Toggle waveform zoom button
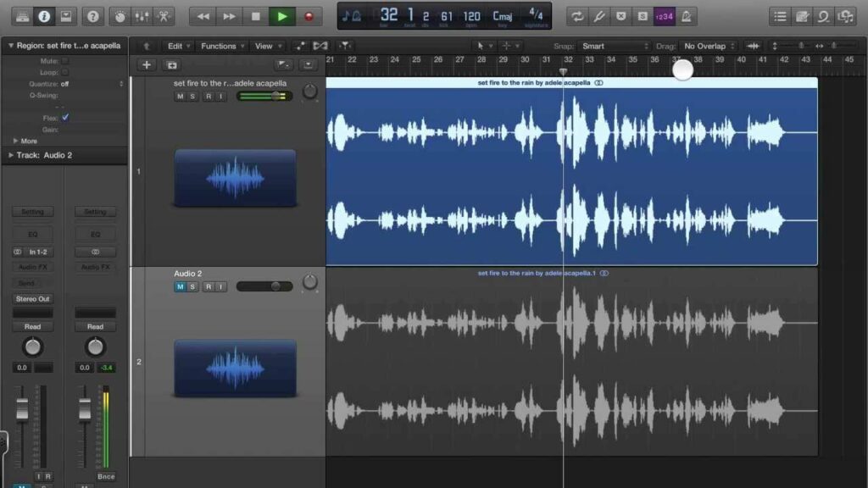The height and width of the screenshot is (488, 868). pos(753,46)
